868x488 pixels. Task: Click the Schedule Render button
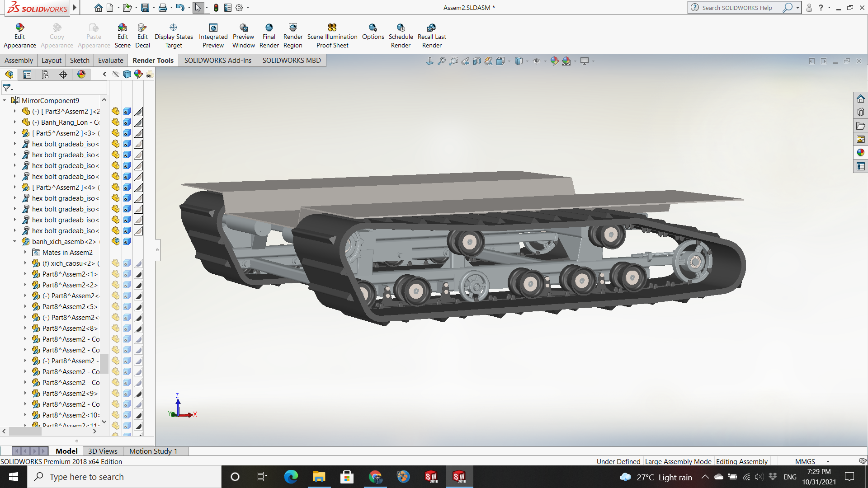point(401,36)
